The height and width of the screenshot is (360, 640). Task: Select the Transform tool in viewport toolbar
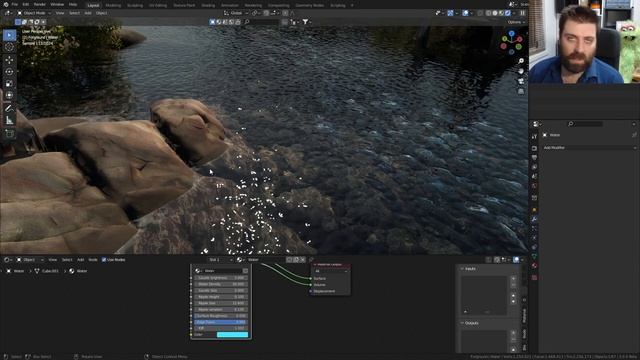point(9,95)
